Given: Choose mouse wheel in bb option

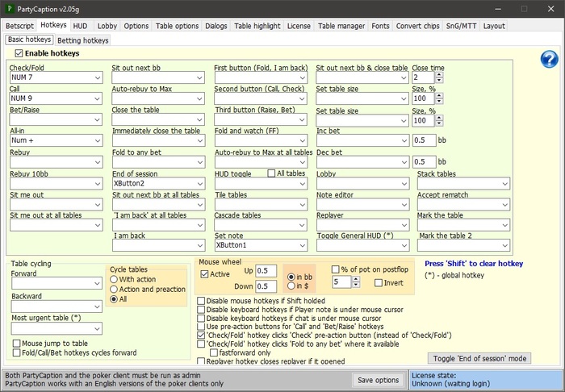Looking at the screenshot, I should tap(291, 277).
